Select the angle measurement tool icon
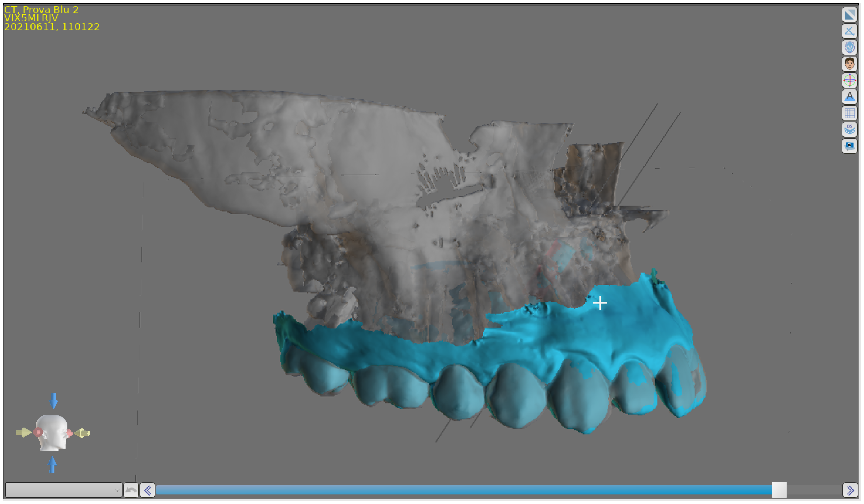864x504 pixels. coord(849,31)
